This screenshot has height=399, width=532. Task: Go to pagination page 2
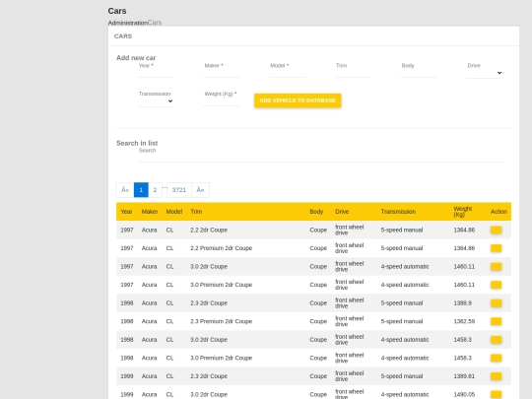coord(155,190)
